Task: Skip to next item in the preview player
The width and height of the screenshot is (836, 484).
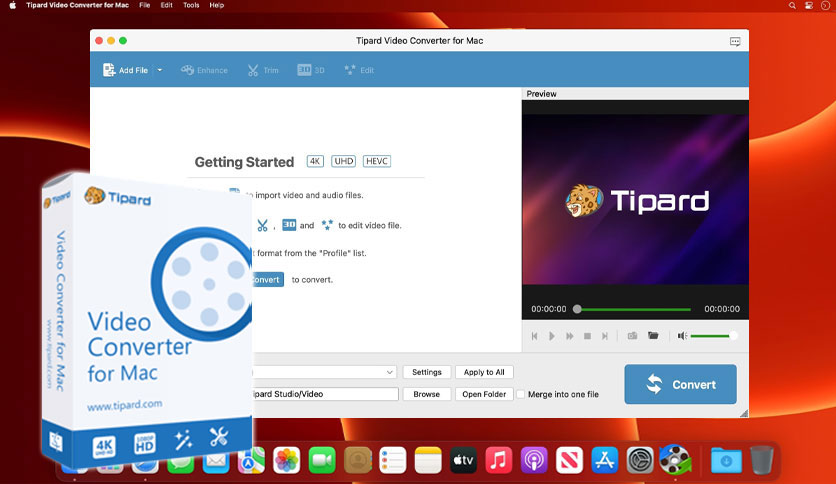Action: 605,336
